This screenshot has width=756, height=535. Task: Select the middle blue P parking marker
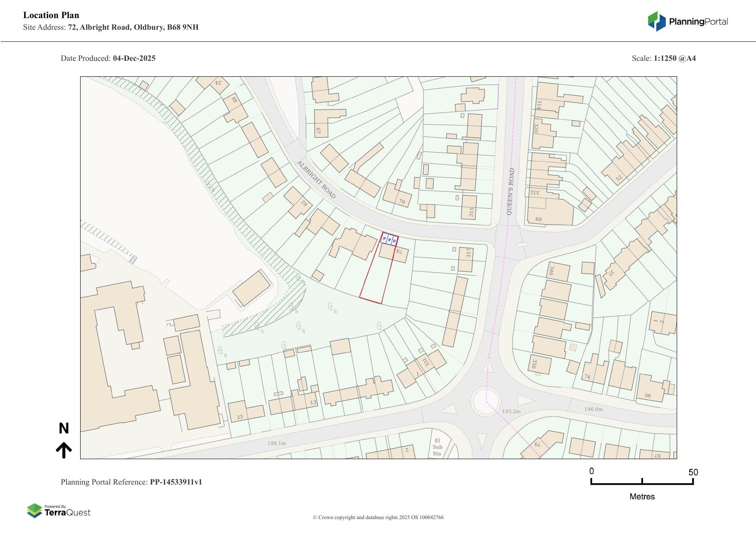point(390,240)
